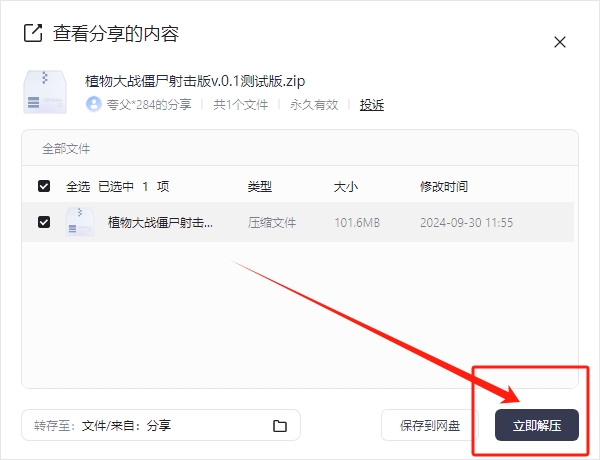Sort the list by 类型 column header

click(x=260, y=186)
